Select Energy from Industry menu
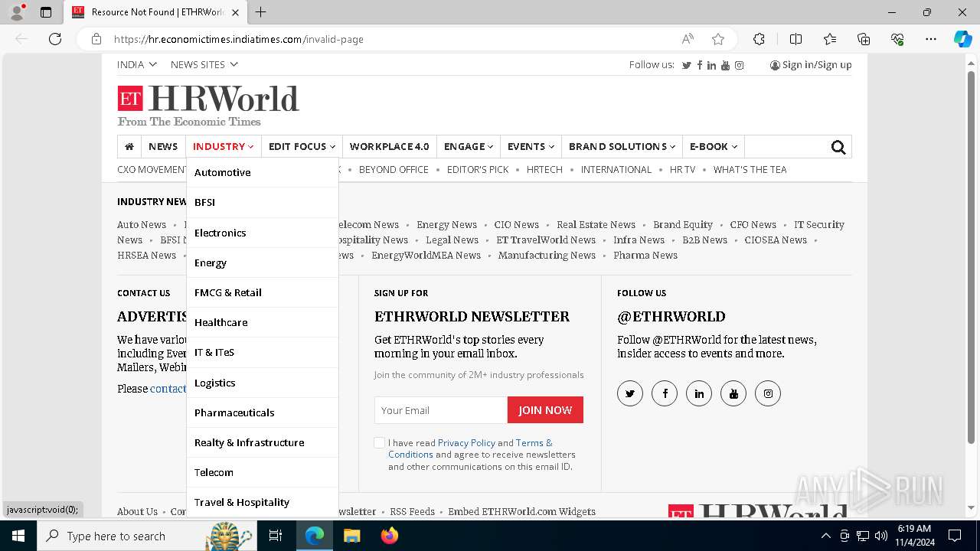980x551 pixels. coord(263,262)
